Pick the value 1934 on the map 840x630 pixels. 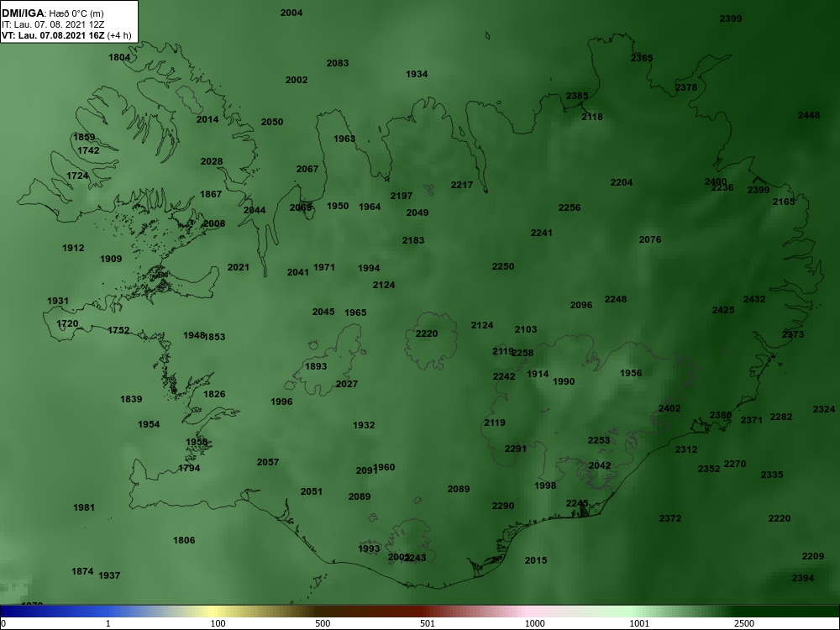coord(417,75)
